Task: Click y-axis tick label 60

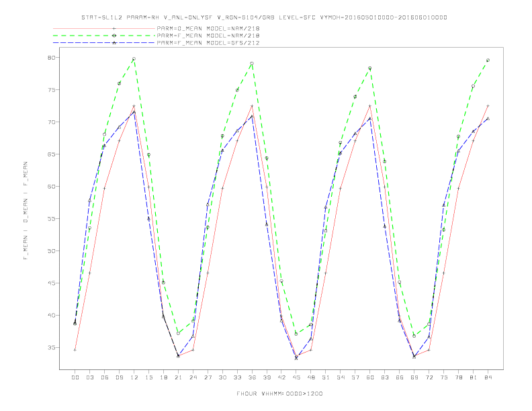Action: (x=51, y=187)
